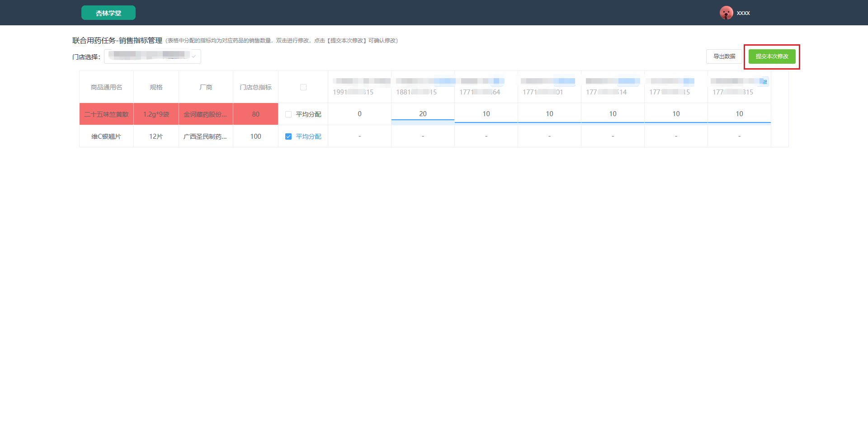The height and width of the screenshot is (428, 868).
Task: Click the dropdown arrow of store selector
Action: tap(193, 56)
